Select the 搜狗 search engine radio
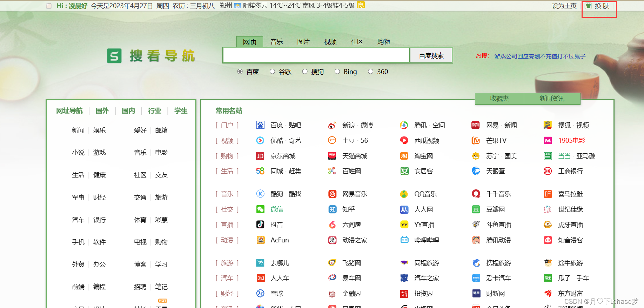The height and width of the screenshot is (308, 644). 305,72
